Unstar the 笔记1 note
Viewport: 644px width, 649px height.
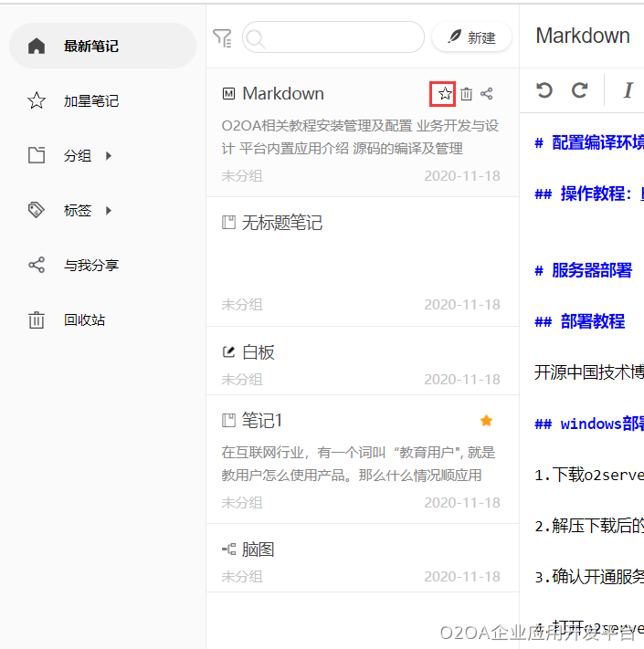tap(486, 421)
